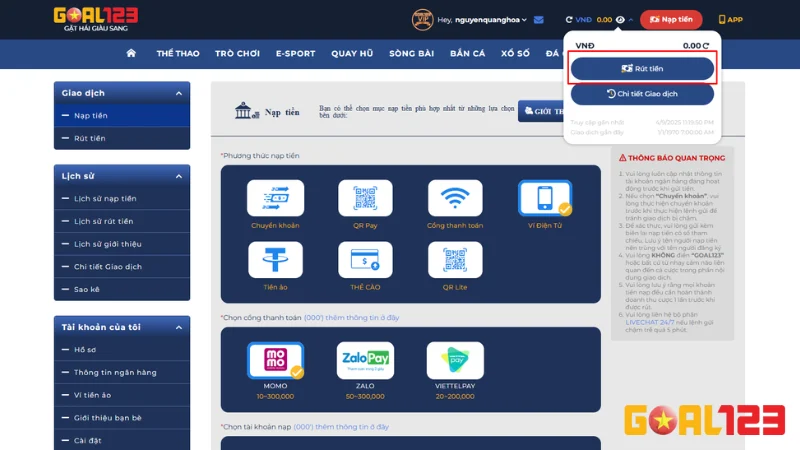Choose the ZaloPay payment gateway
The width and height of the screenshot is (800, 450).
[x=365, y=360]
